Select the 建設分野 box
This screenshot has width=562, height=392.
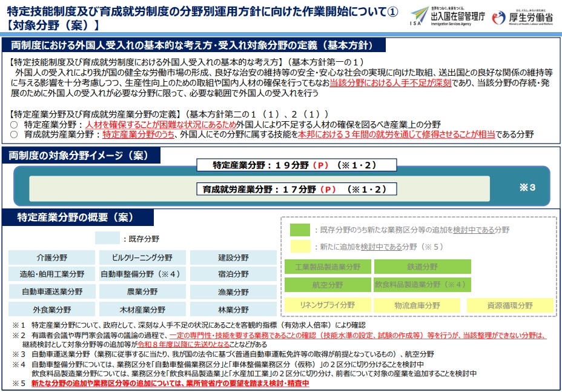pyautogui.click(x=233, y=257)
